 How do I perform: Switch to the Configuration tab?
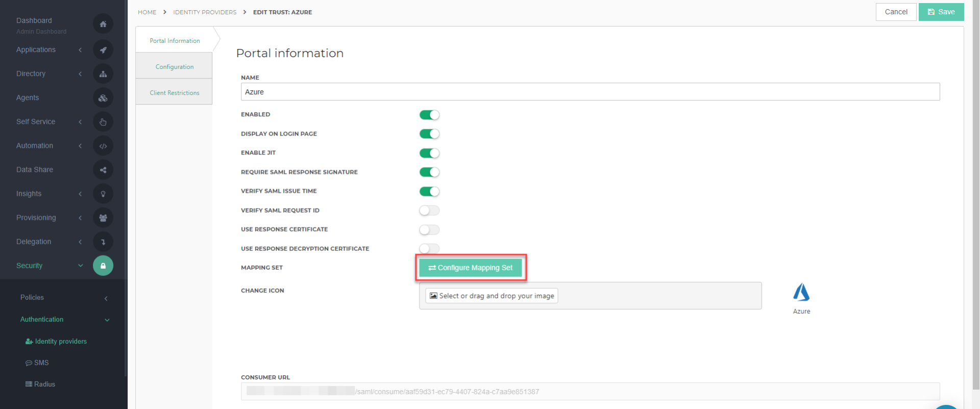coord(174,66)
